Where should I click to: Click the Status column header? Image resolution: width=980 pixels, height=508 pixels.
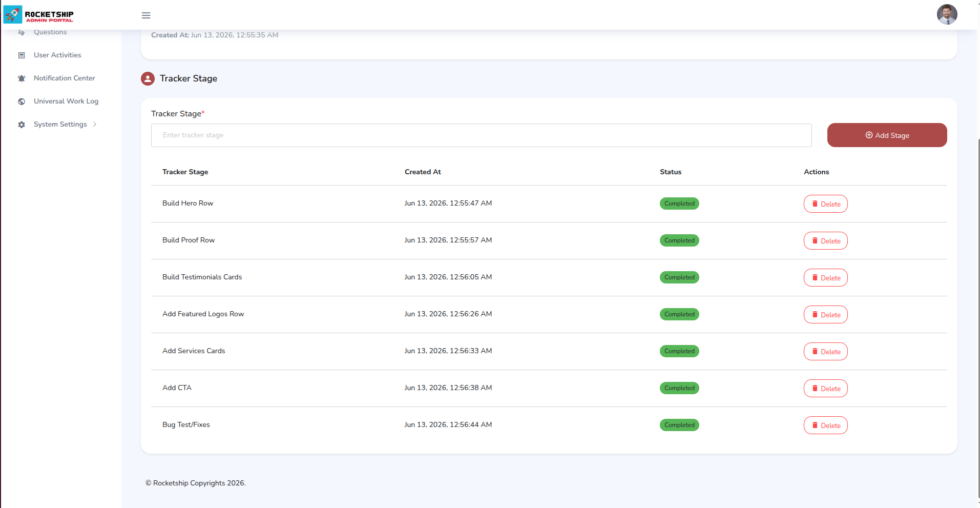pyautogui.click(x=671, y=172)
